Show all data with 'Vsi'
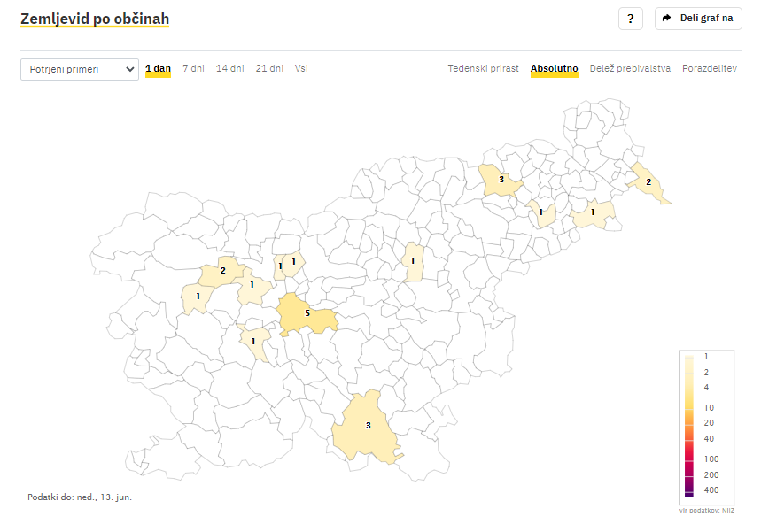This screenshot has height=532, width=761. click(x=301, y=68)
